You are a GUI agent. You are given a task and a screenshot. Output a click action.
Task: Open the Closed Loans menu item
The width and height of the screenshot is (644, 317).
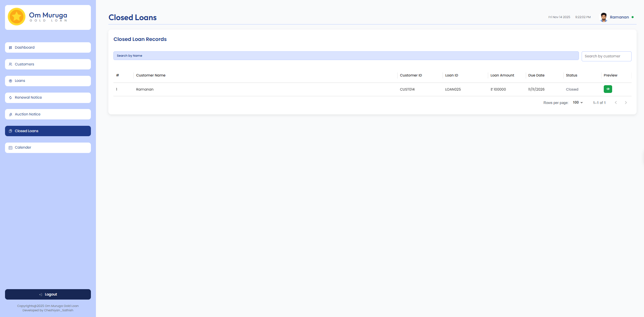point(48,131)
